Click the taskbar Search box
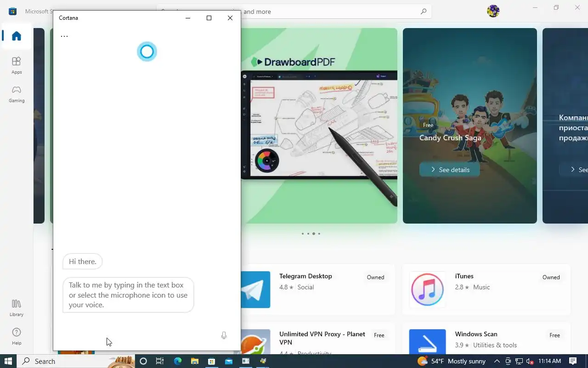Screen dimensions: 588x368 [76, 361]
